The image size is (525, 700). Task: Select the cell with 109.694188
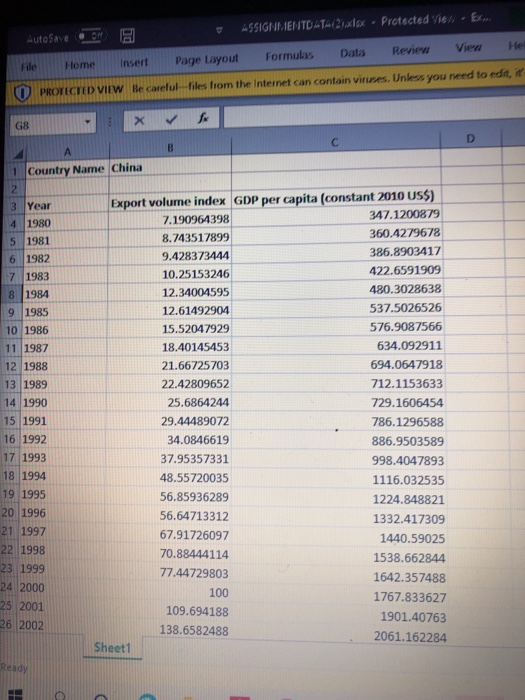166,612
